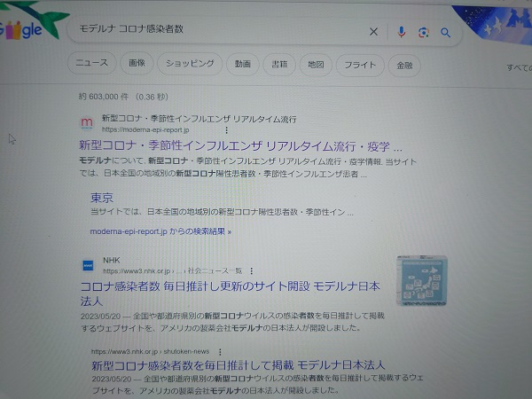
Task: Start voice search with microphone icon
Action: click(x=401, y=32)
